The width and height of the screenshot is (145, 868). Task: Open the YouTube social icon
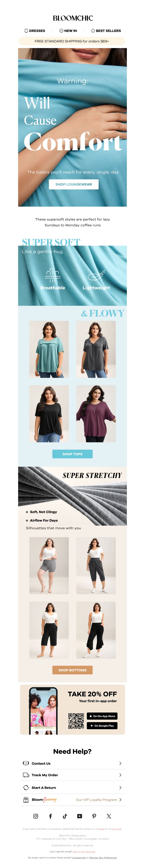(x=79, y=816)
